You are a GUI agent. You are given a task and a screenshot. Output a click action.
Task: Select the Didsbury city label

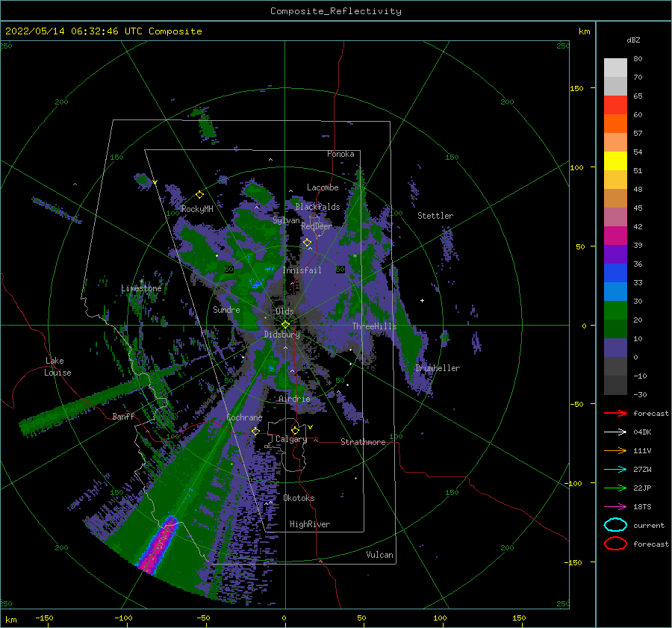[282, 335]
